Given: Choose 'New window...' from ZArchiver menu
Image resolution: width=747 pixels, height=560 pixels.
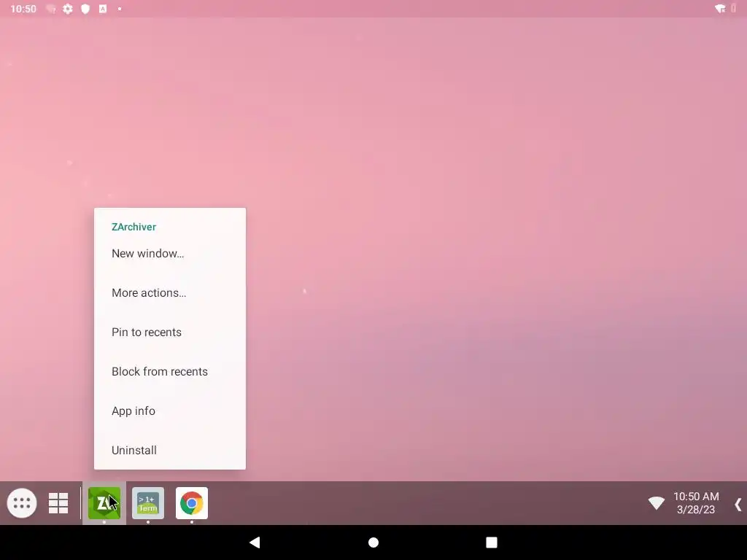Looking at the screenshot, I should tap(170, 253).
